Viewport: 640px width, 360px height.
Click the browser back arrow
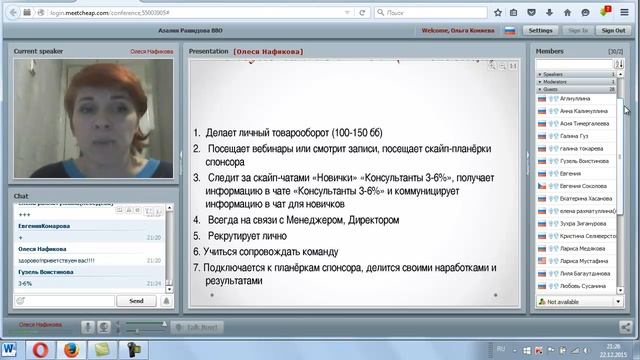click(13, 13)
